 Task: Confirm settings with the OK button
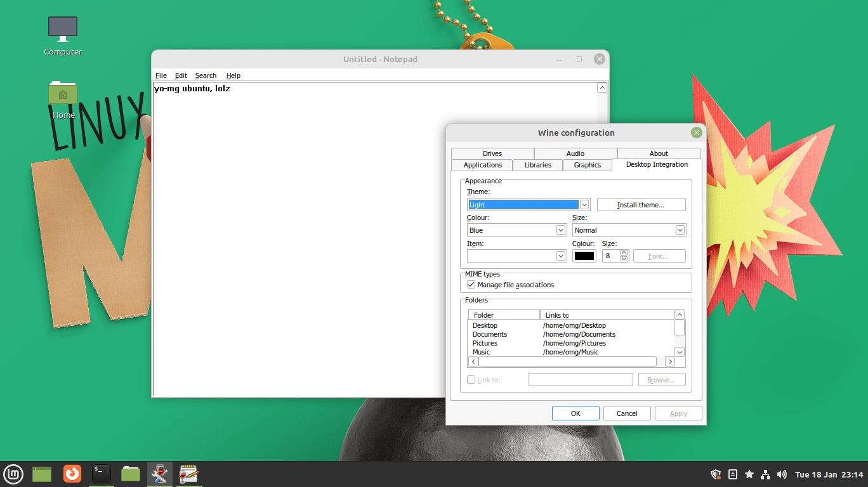pyautogui.click(x=575, y=413)
